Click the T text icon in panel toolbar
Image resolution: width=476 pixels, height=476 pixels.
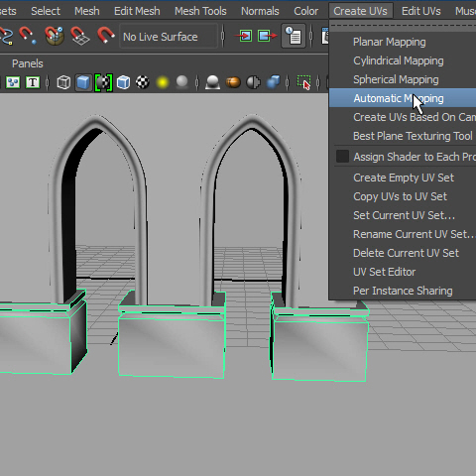point(33,82)
